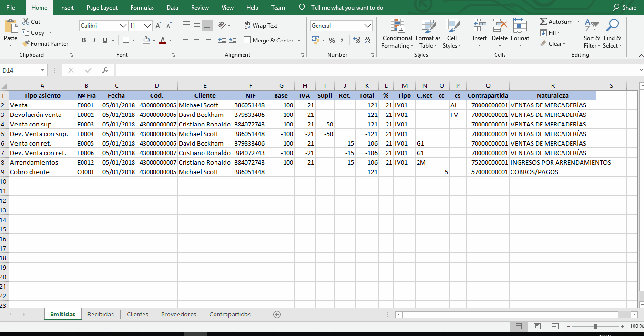Click the Copy icon
The width and height of the screenshot is (644, 336).
click(x=26, y=33)
